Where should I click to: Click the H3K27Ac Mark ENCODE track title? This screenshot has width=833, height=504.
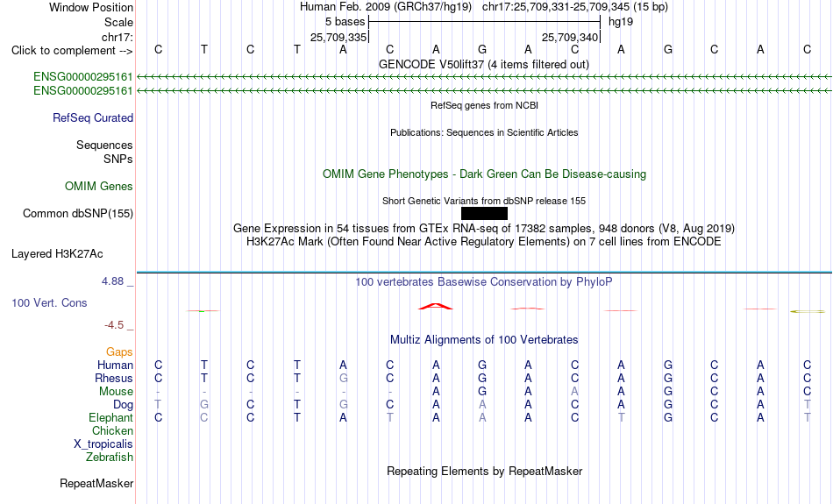(x=484, y=242)
